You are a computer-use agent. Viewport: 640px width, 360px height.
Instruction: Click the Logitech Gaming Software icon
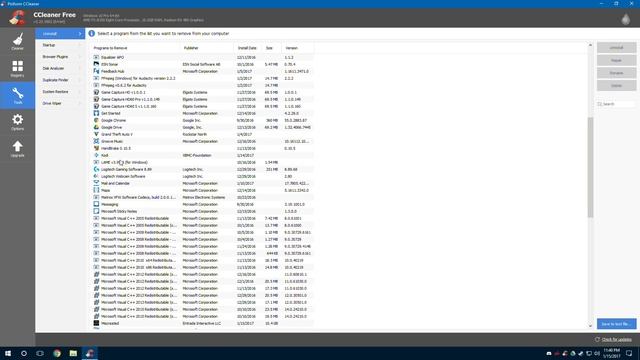pyautogui.click(x=96, y=169)
